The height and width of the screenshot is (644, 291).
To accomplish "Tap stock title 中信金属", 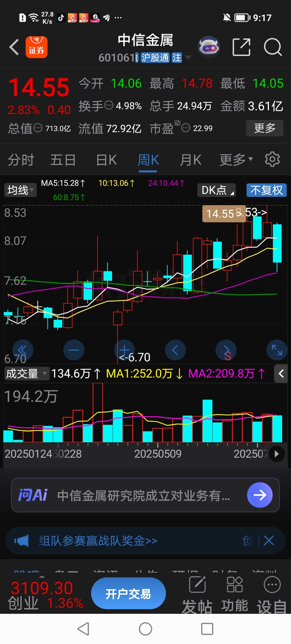I will 145,40.
